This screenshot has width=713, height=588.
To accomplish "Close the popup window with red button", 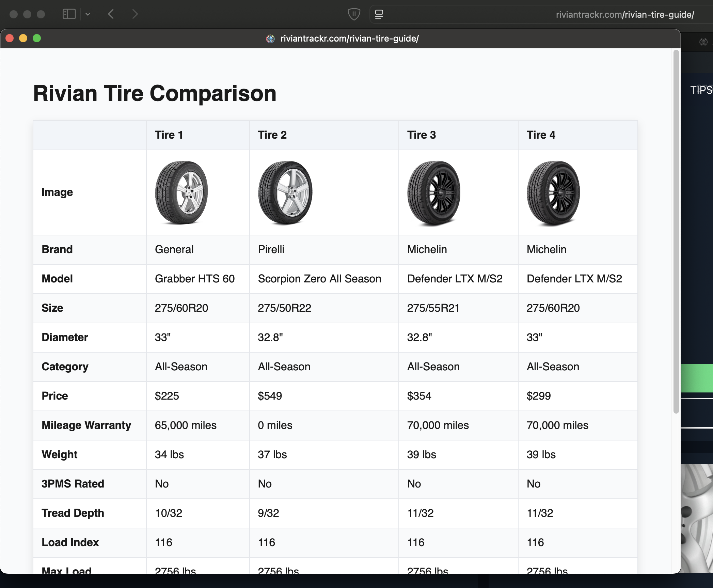I will click(10, 38).
